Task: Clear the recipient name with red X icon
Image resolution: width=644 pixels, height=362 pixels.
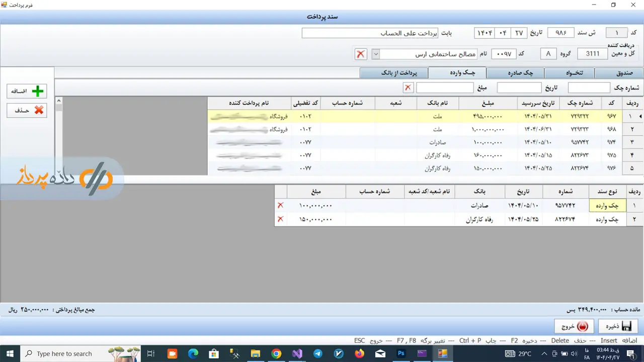Action: coord(361,54)
